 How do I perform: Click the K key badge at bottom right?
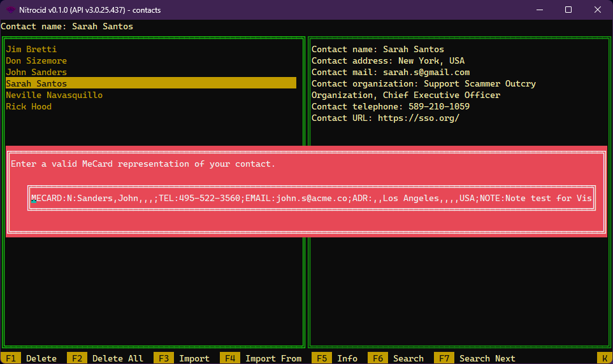point(604,358)
